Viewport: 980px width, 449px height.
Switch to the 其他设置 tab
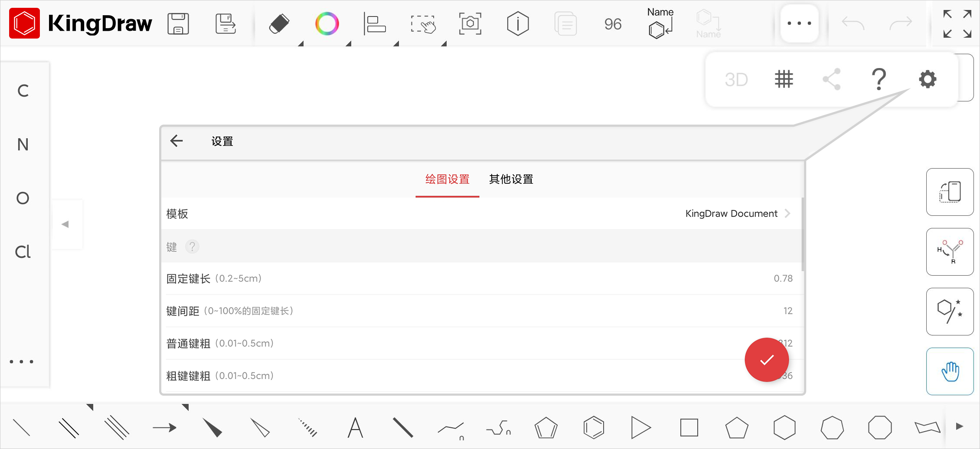click(x=511, y=179)
